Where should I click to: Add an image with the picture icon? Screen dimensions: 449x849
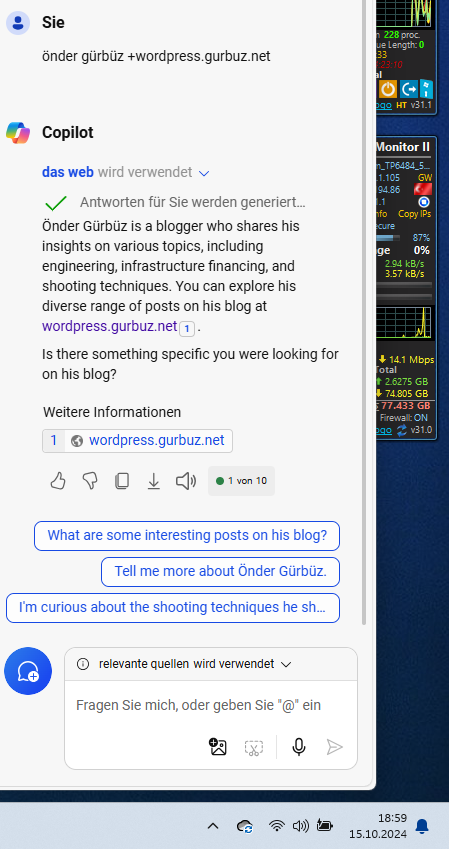(x=218, y=747)
